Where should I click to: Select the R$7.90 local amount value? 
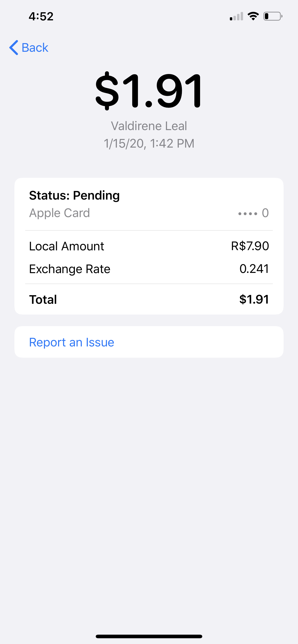coord(250,246)
